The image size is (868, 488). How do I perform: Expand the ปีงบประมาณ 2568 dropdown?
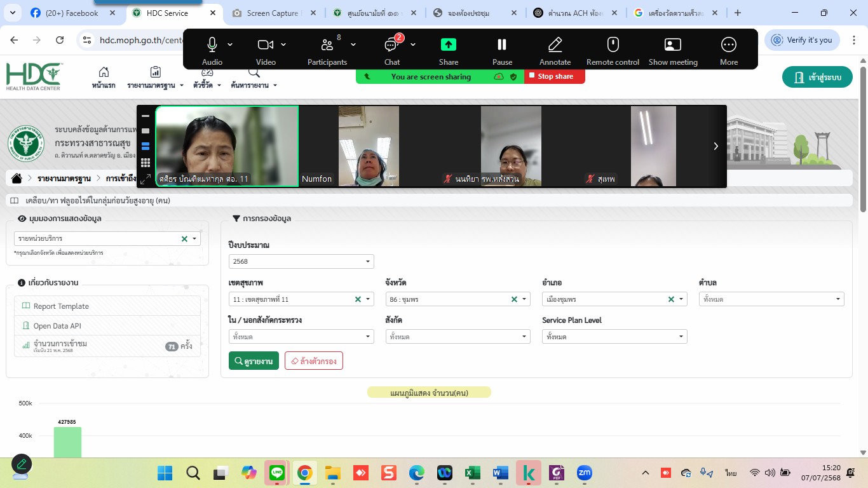tap(301, 261)
